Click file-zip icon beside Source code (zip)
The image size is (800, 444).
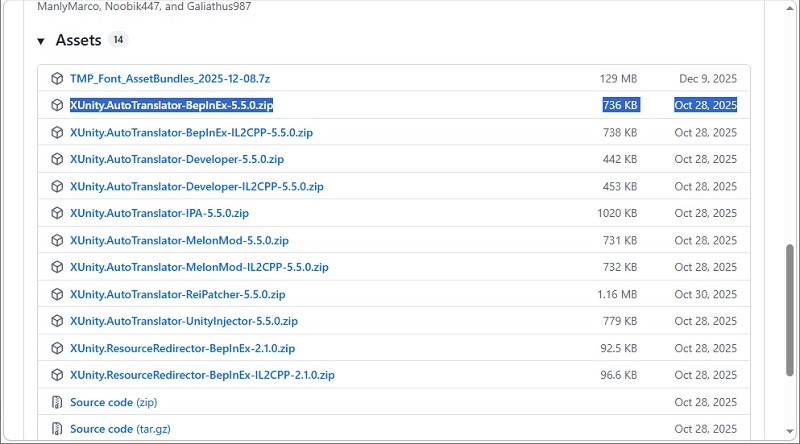click(57, 402)
